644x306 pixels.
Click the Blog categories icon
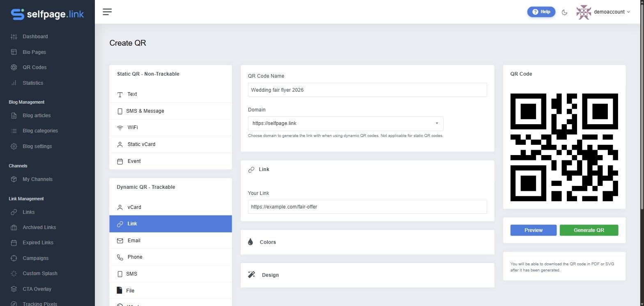14,131
